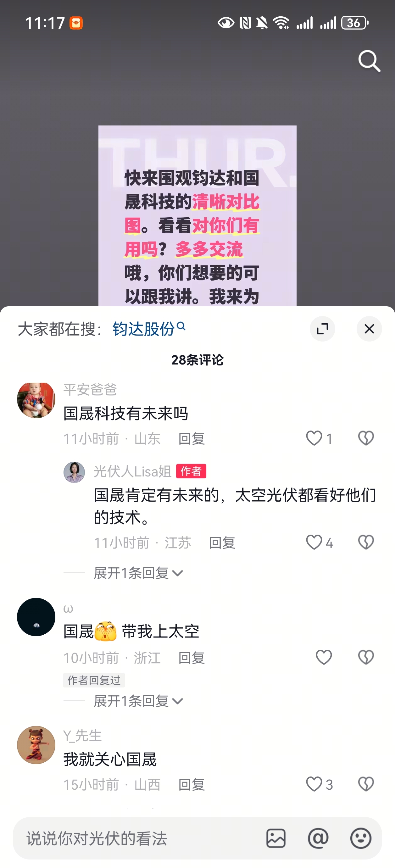Tap the @ mention icon
Screen dimensions: 395x868
(x=318, y=838)
